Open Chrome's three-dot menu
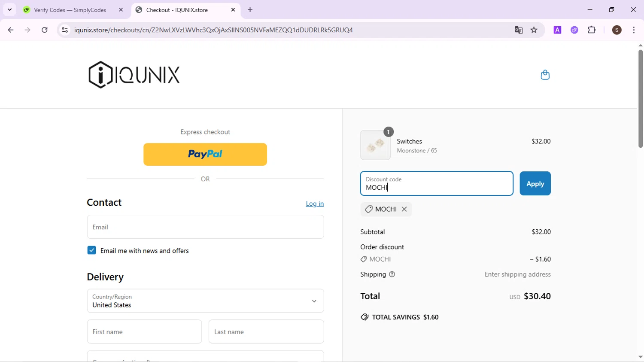Viewport: 644px width, 362px height. [x=634, y=30]
